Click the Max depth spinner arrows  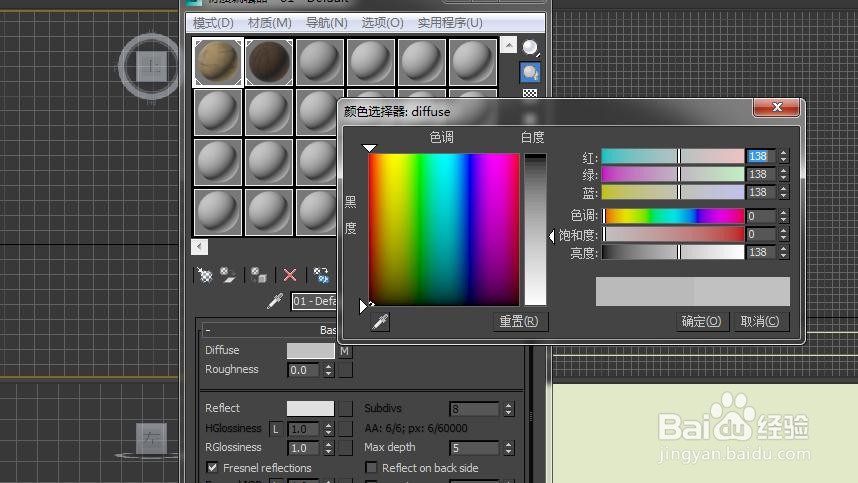coord(509,449)
